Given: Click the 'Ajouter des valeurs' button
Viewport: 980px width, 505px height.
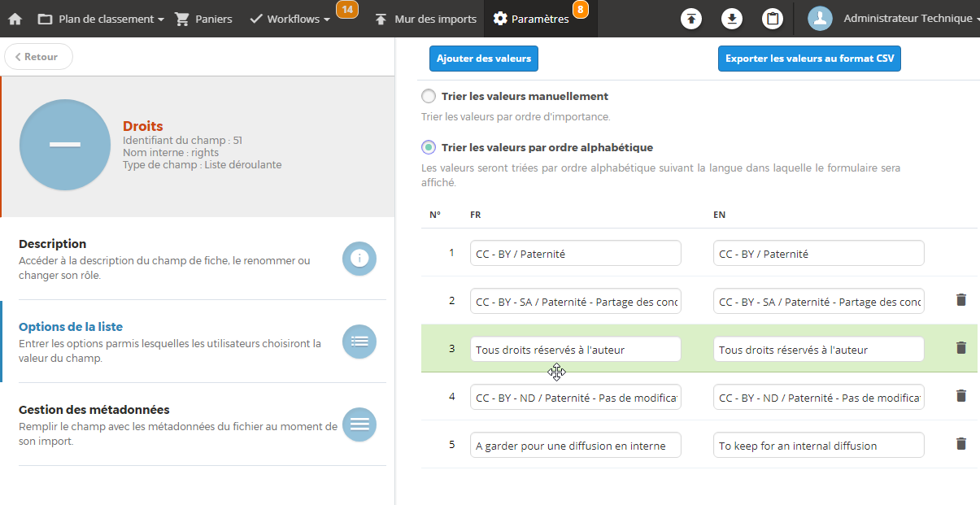Looking at the screenshot, I should point(483,58).
